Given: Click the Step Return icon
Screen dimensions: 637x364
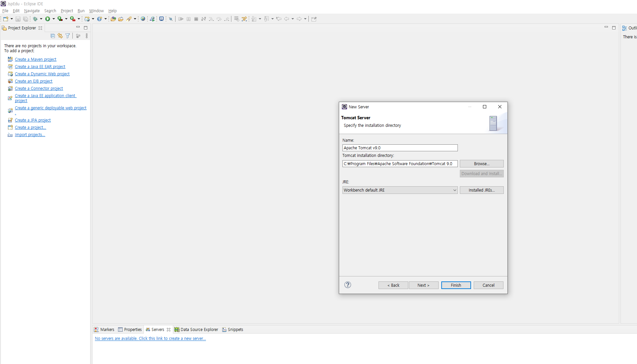Looking at the screenshot, I should tap(226, 19).
